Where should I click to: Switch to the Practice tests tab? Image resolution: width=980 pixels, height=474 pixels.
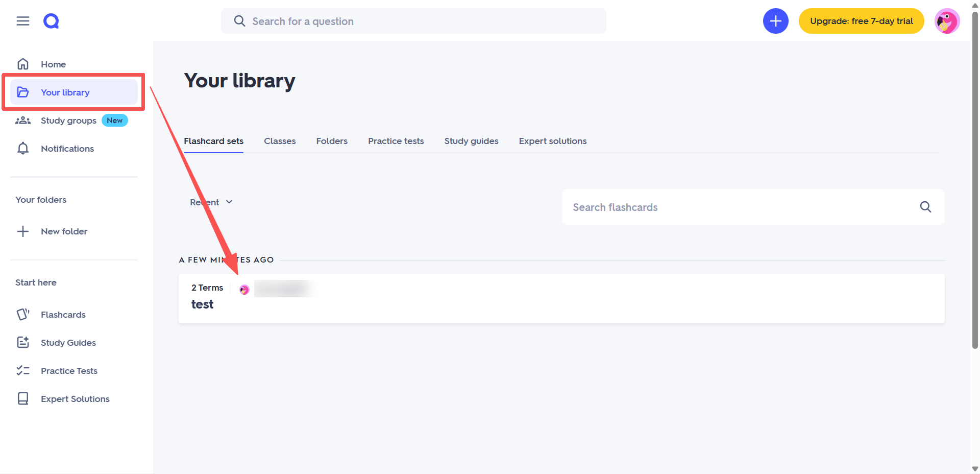tap(396, 141)
